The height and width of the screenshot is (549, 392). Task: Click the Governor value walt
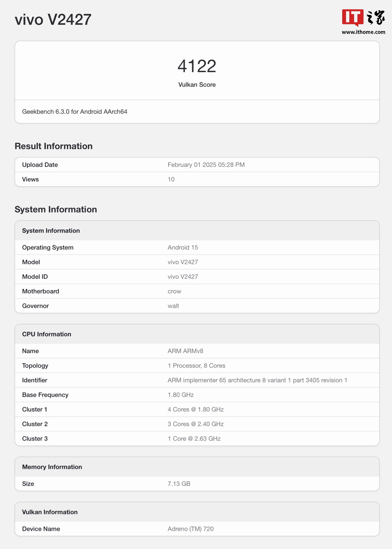pos(173,306)
